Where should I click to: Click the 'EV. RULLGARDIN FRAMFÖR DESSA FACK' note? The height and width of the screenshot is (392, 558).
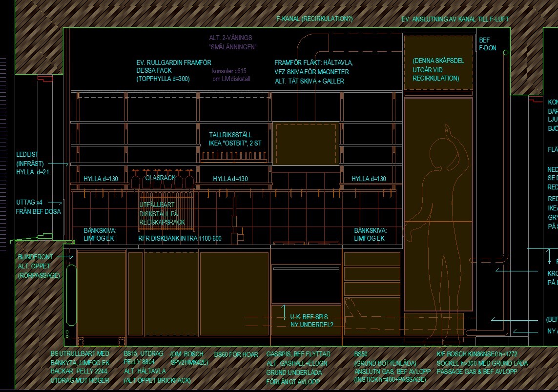point(173,70)
